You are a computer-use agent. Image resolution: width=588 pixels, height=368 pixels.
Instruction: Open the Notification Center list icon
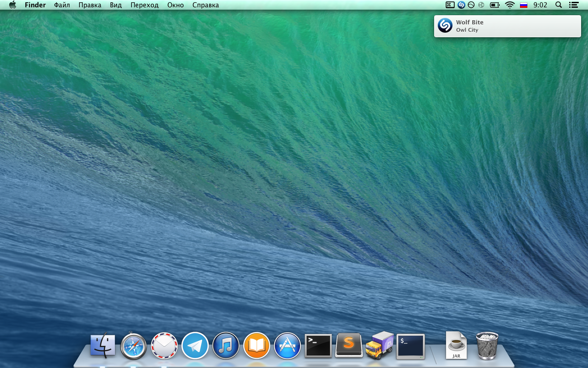pyautogui.click(x=573, y=5)
